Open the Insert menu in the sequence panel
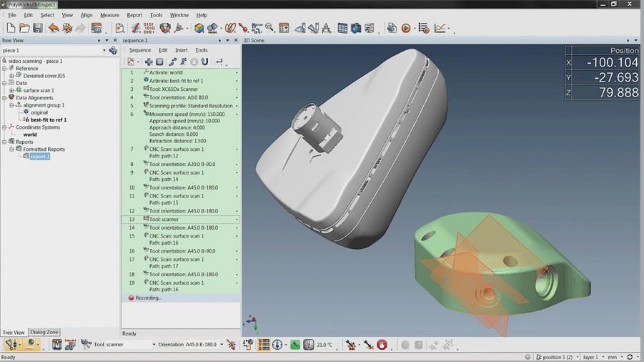 pyautogui.click(x=181, y=51)
